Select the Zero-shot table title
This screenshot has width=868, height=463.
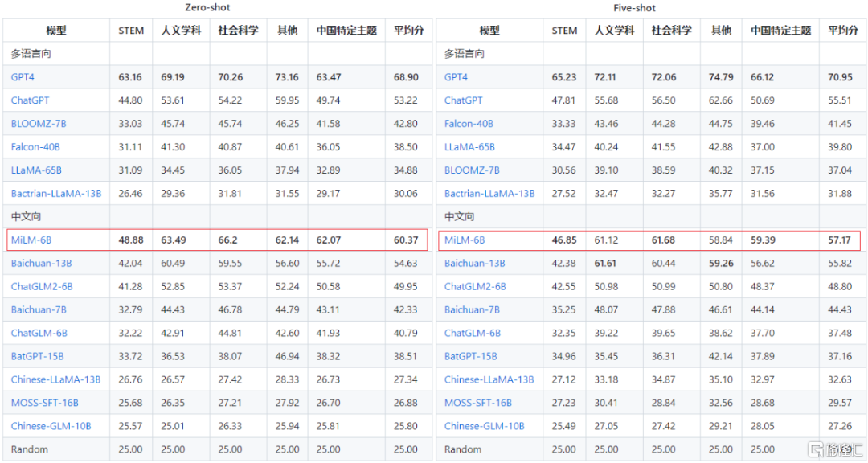tap(207, 8)
